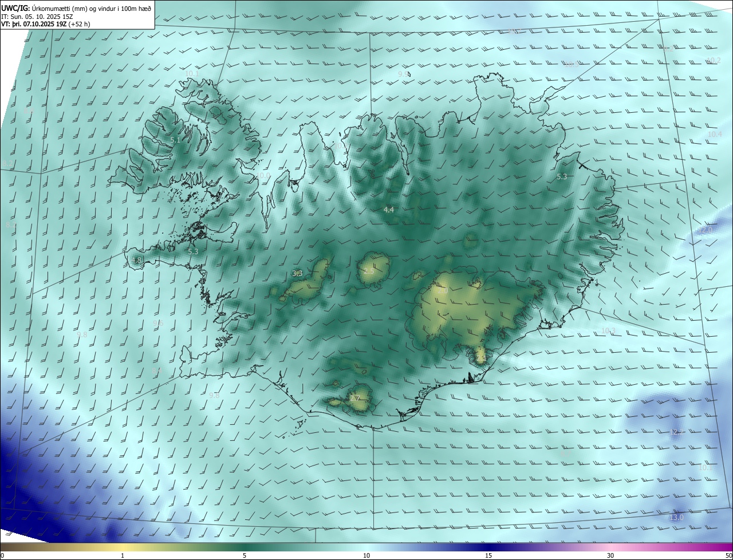Click the 10.1 value northwest of Iceland
The image size is (733, 560).
[192, 73]
